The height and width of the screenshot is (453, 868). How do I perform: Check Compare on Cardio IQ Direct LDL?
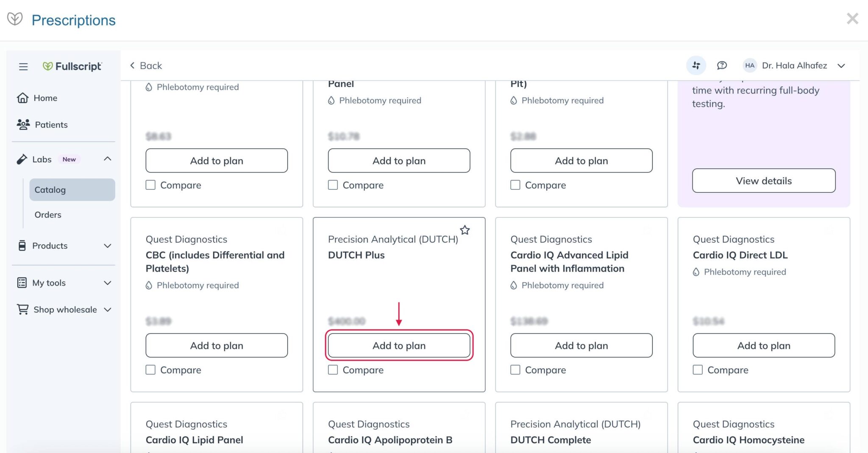pos(697,370)
